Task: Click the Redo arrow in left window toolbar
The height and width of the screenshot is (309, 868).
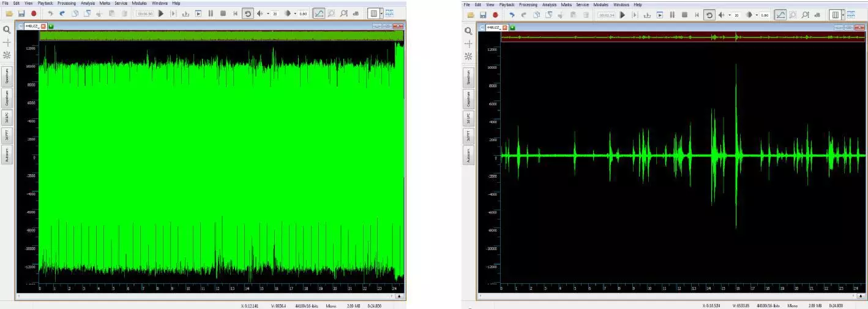Action: coord(62,13)
